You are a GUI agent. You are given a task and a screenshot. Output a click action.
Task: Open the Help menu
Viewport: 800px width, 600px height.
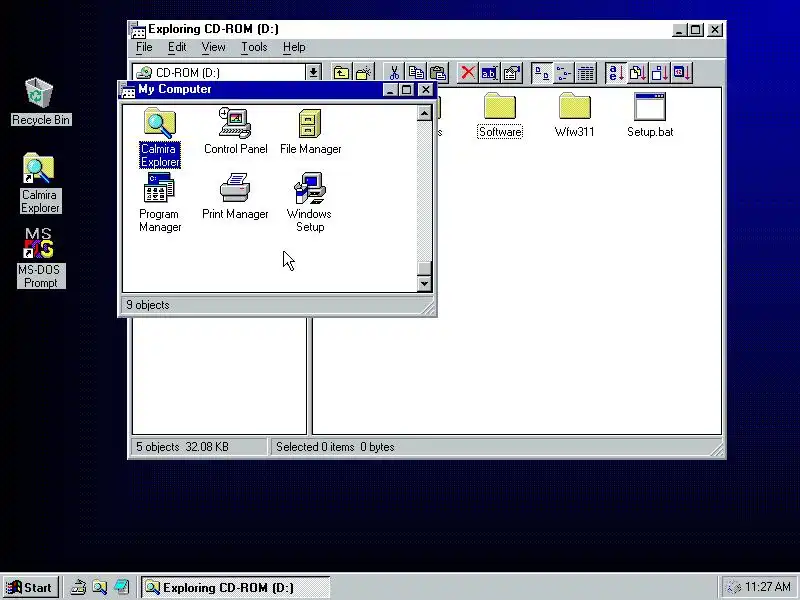tap(294, 47)
